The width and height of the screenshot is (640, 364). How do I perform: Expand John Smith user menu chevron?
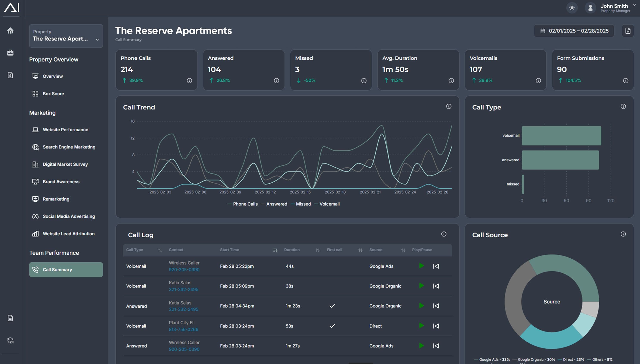coord(634,5)
